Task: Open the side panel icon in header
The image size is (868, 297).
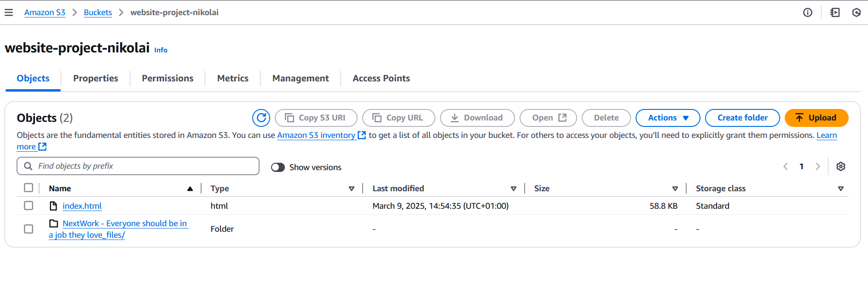Action: coord(835,12)
